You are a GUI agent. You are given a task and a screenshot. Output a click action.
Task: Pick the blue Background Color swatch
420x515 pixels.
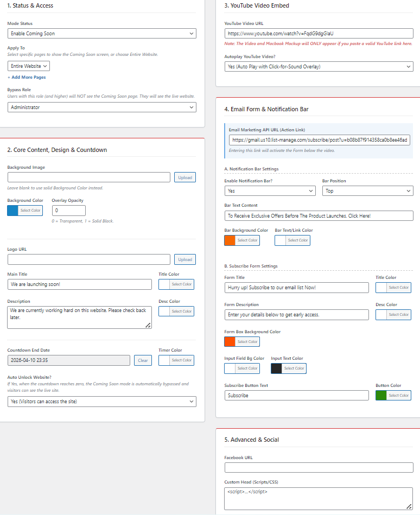13,211
